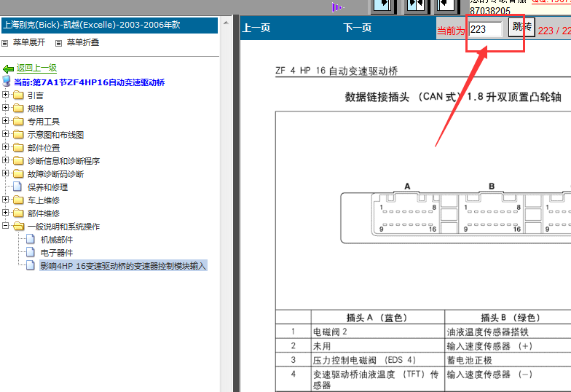Image resolution: width=571 pixels, height=392 pixels.
Task: Open the 机械部件 tree item
Action: click(57, 240)
